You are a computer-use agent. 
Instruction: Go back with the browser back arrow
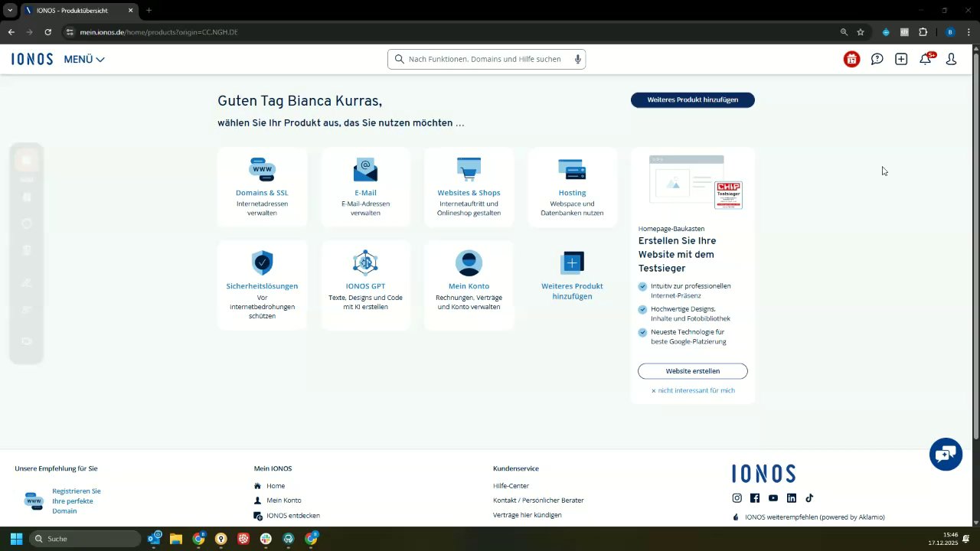[11, 32]
